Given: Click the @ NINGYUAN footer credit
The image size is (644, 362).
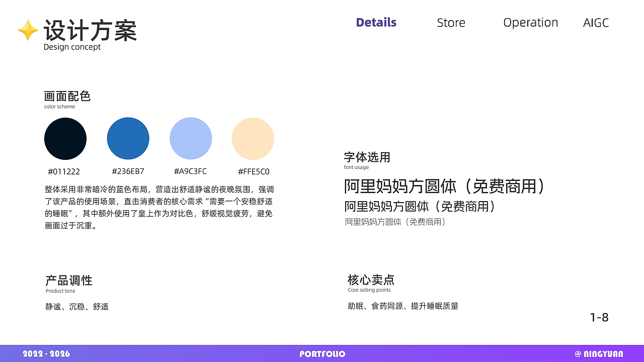Looking at the screenshot, I should [x=599, y=354].
